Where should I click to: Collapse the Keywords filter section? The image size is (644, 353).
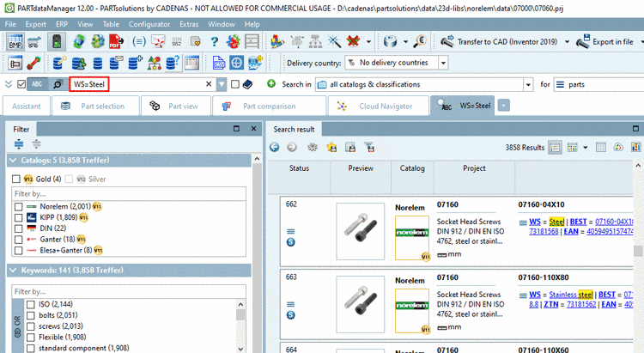(13, 270)
